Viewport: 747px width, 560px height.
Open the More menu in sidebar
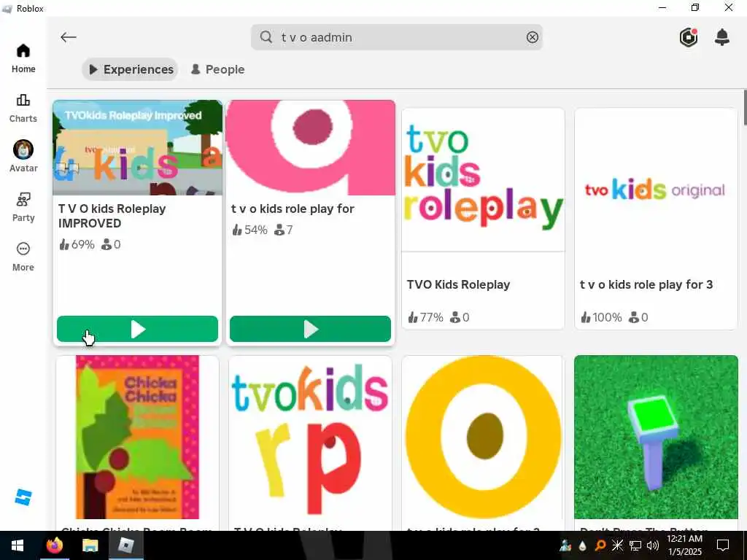(23, 257)
